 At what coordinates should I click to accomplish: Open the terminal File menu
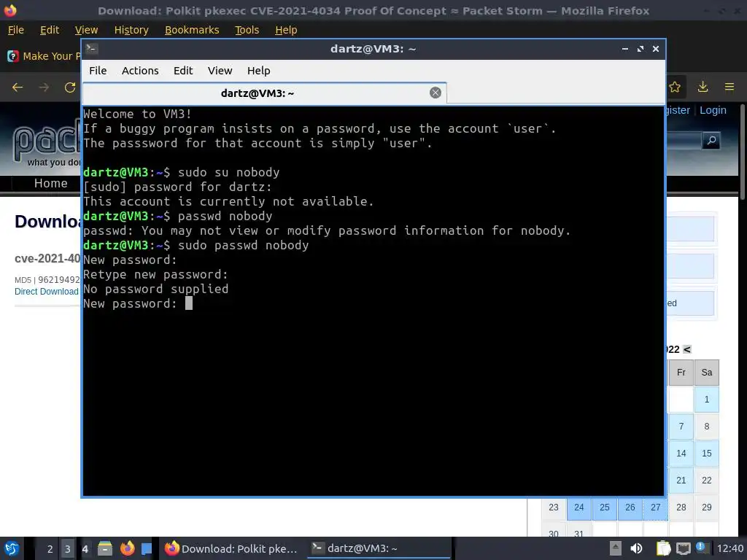(x=98, y=71)
